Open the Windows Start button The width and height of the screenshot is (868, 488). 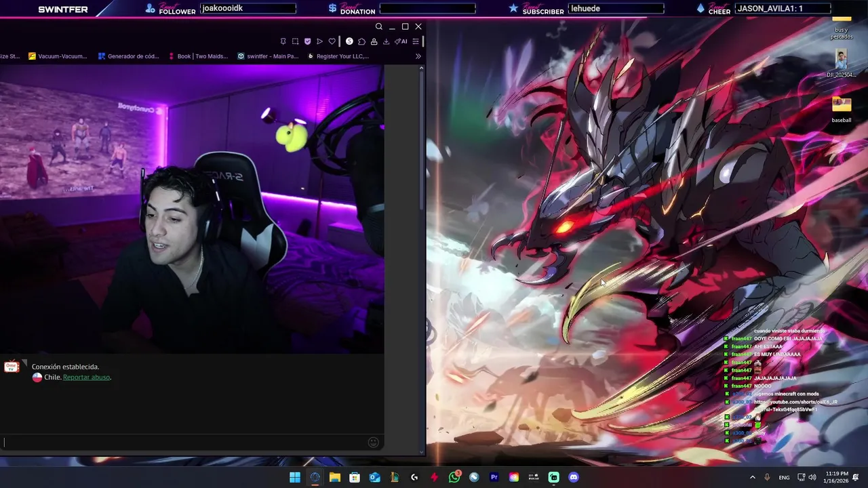click(295, 477)
